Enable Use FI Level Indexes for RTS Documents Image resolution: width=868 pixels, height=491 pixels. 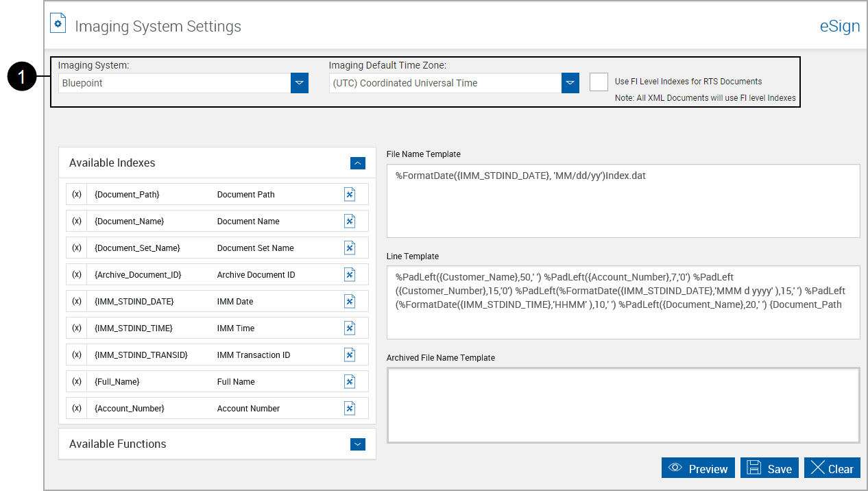coord(599,82)
